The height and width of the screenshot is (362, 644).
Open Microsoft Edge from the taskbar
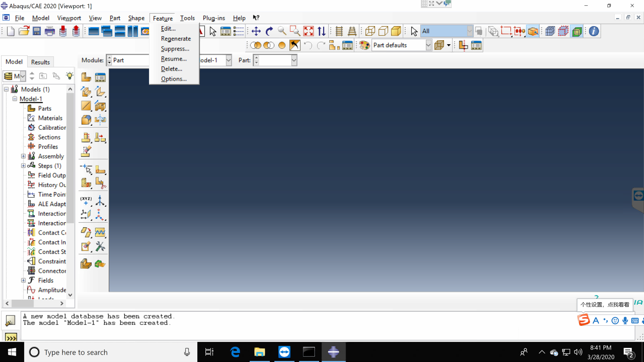click(235, 352)
